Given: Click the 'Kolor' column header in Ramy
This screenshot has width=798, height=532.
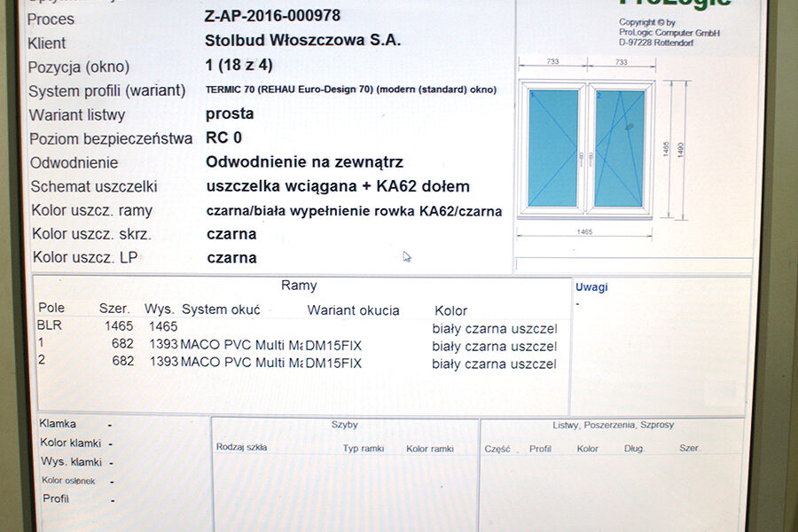Looking at the screenshot, I should point(450,310).
